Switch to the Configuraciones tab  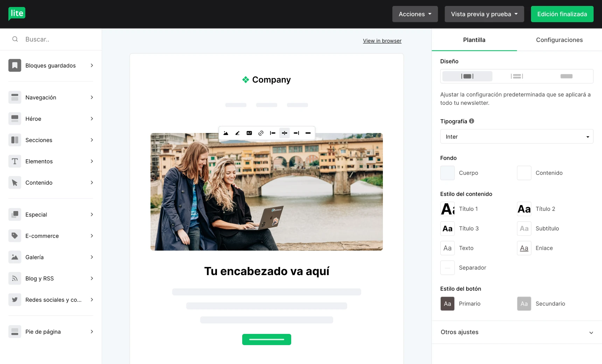click(x=559, y=40)
